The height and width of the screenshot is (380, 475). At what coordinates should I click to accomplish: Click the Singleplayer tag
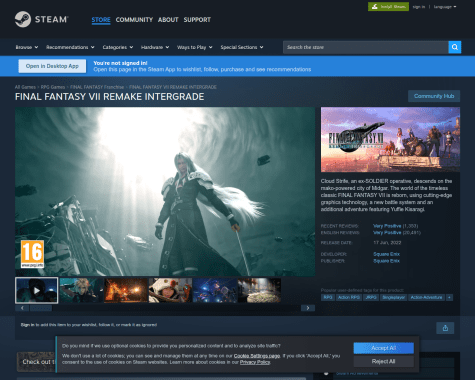pyautogui.click(x=394, y=297)
